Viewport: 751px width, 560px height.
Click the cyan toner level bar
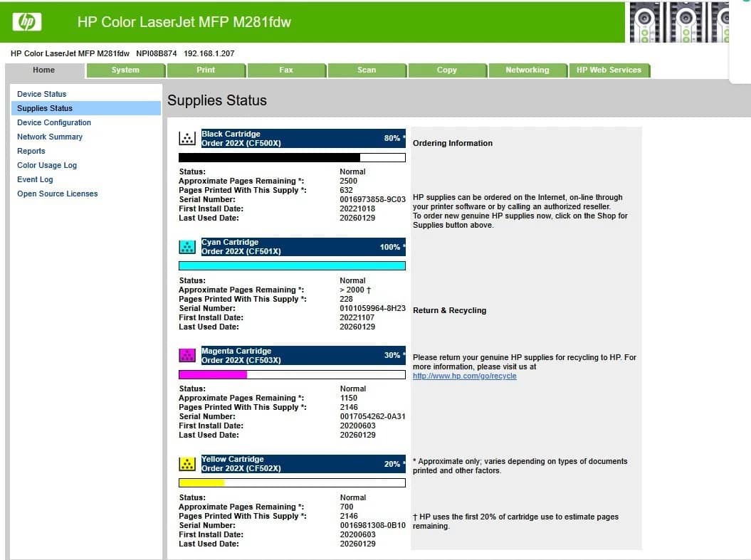point(292,265)
